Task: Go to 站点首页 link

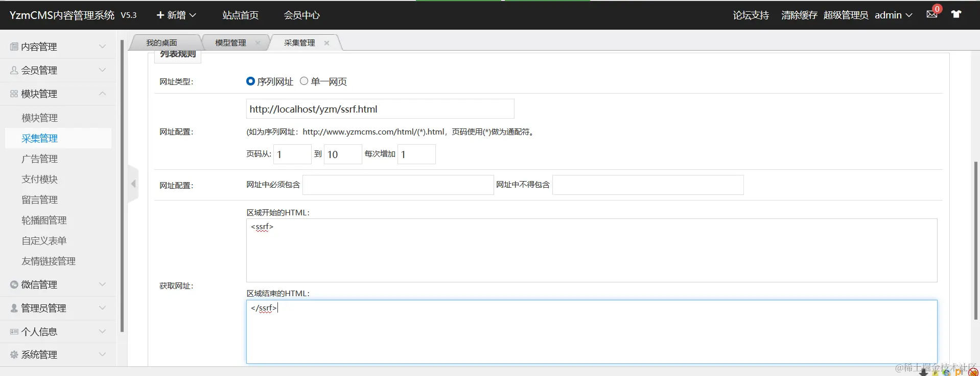Action: click(240, 15)
